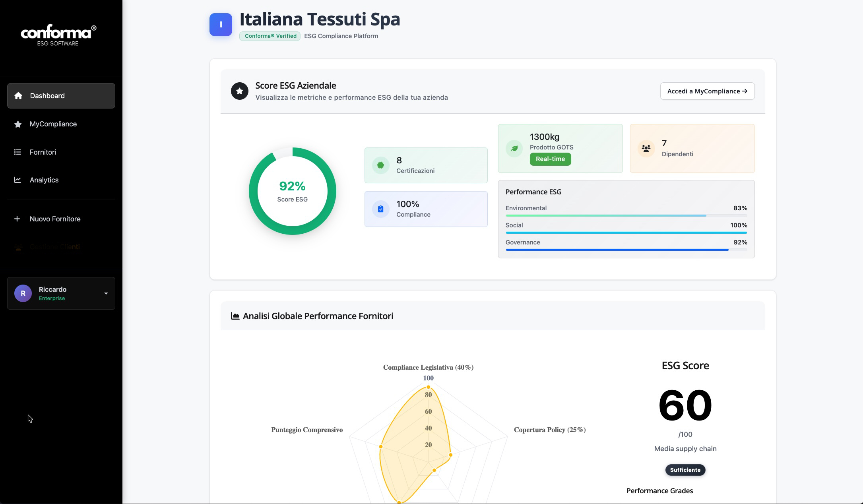Click the Environmental 83% value
Screen dimensions: 863x504
740,208
